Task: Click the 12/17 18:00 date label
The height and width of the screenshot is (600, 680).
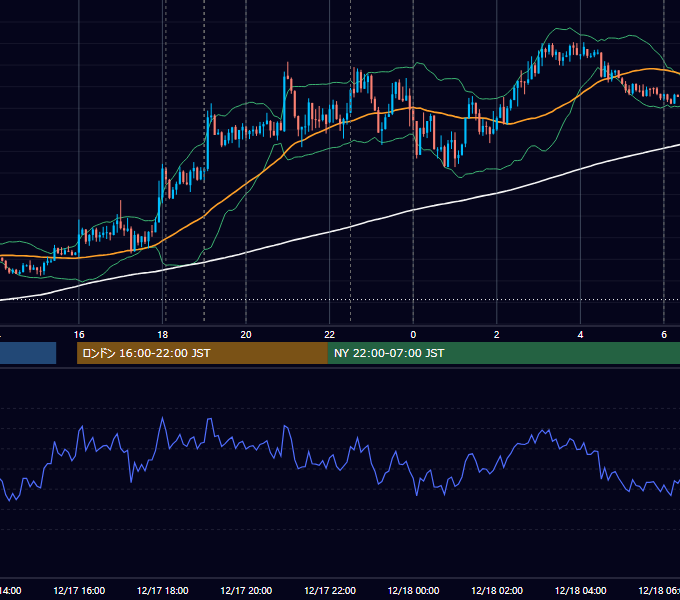Action: click(163, 590)
